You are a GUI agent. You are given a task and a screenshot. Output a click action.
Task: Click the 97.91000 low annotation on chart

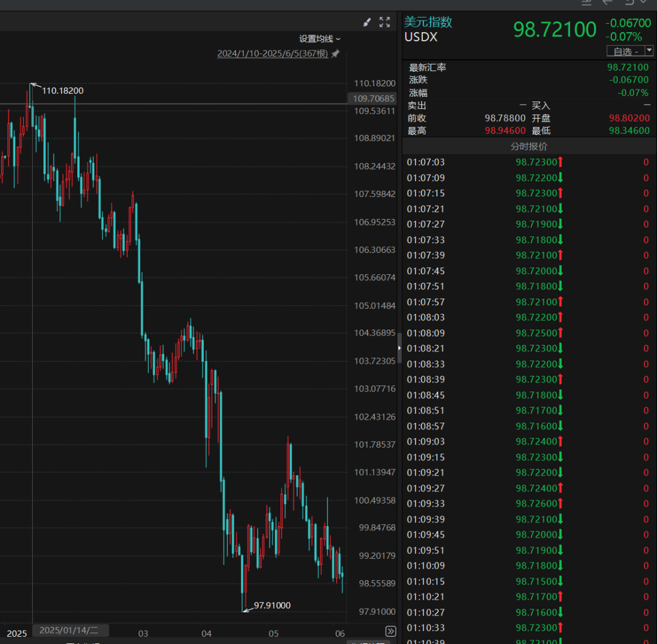click(x=272, y=605)
